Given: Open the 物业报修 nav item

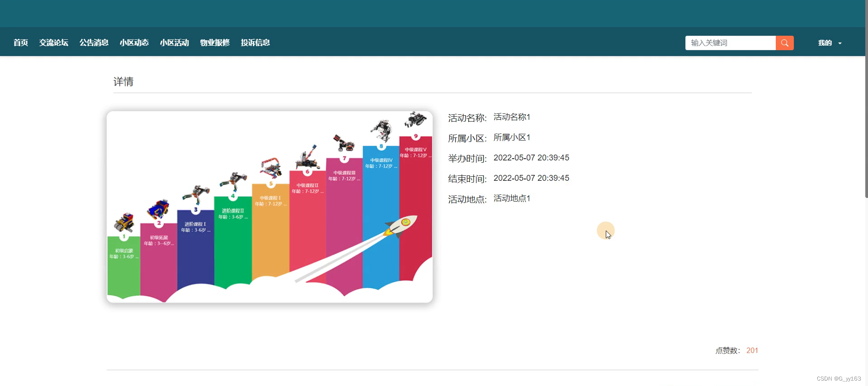Looking at the screenshot, I should point(215,42).
